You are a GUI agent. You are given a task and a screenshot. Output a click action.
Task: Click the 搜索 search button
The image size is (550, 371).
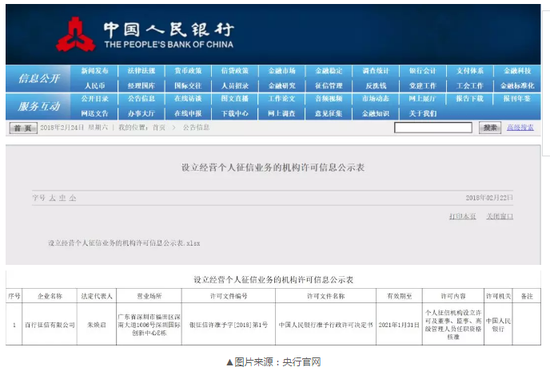(x=490, y=128)
